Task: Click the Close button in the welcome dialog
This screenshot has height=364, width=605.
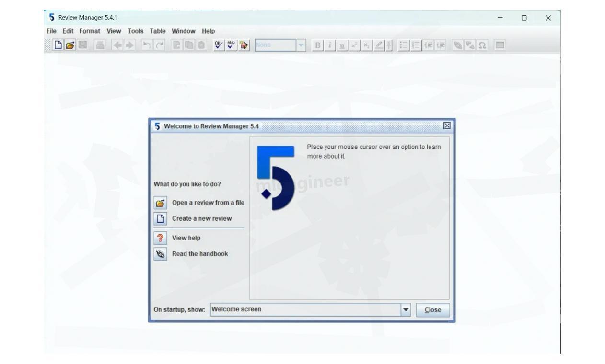Action: (x=432, y=309)
